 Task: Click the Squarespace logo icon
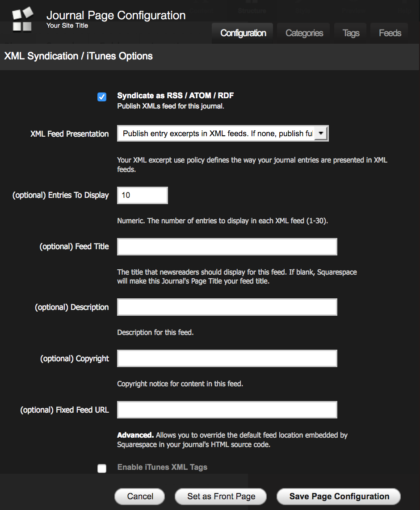pos(22,20)
